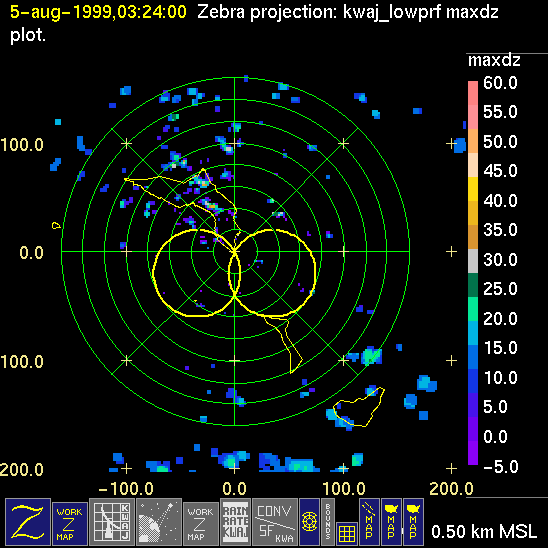The image size is (548, 548).
Task: Select the KWAJ grid map icon
Action: pos(112,522)
